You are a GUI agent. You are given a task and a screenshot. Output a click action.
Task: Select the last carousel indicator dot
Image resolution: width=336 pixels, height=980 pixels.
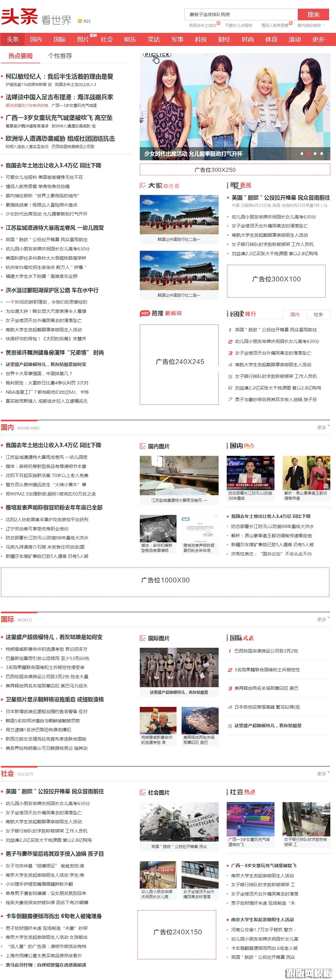[x=322, y=154]
